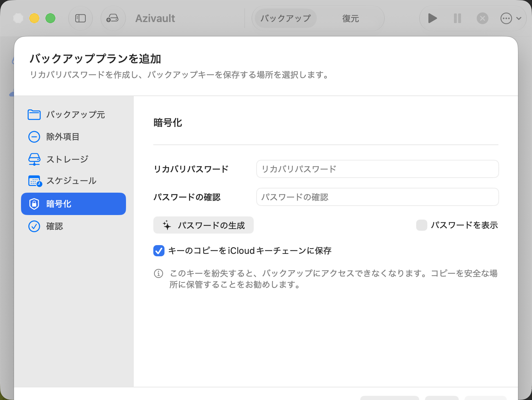This screenshot has width=532, height=400.
Task: Select 除外項目 in the sidebar
Action: click(x=73, y=137)
